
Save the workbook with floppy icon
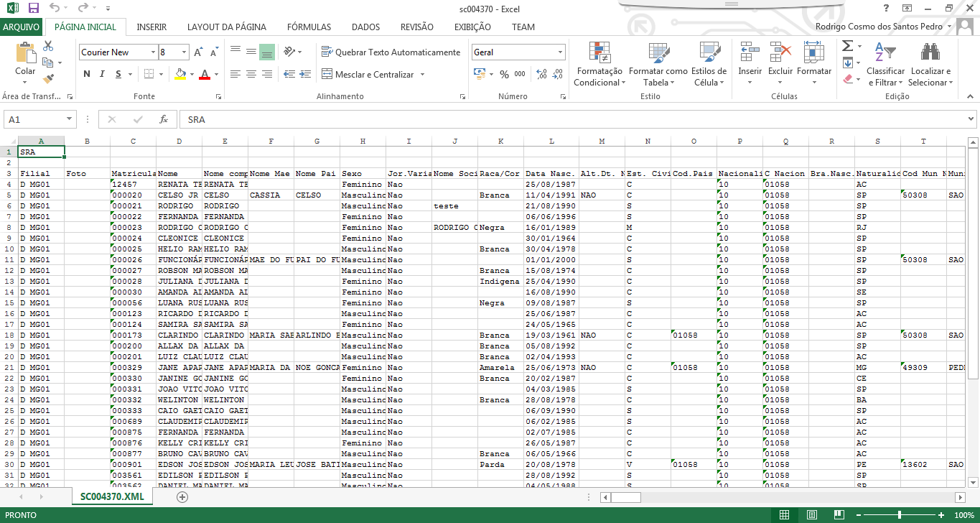[x=33, y=9]
